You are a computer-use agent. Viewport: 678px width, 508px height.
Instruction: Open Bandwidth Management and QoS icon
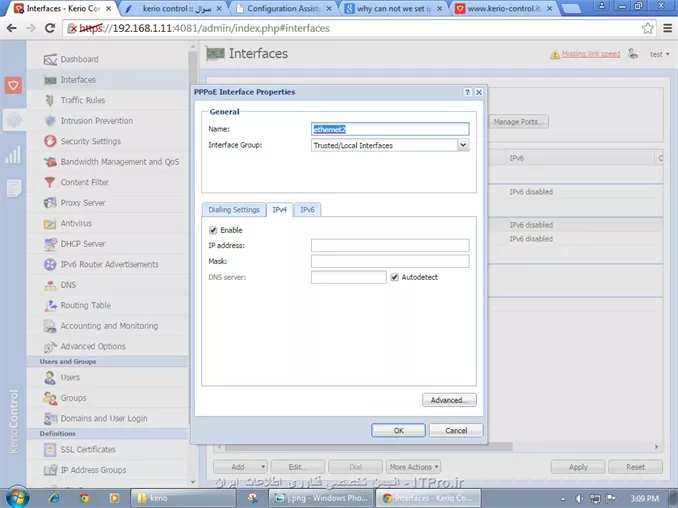coord(50,162)
